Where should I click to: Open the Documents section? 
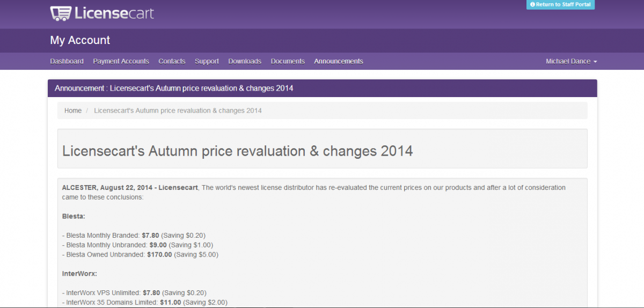pyautogui.click(x=288, y=61)
